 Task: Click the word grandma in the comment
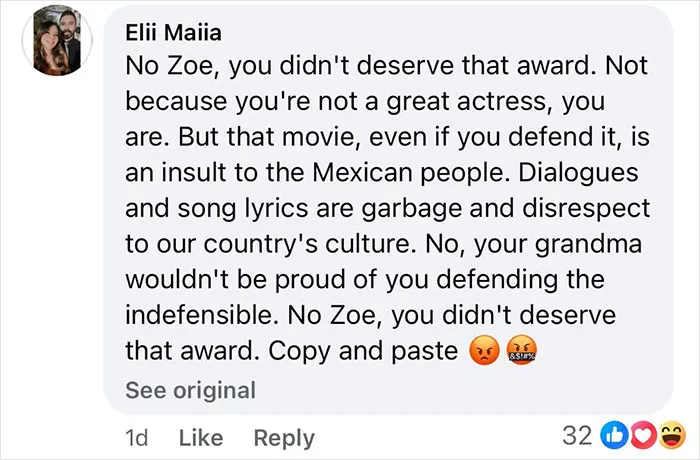click(x=588, y=245)
